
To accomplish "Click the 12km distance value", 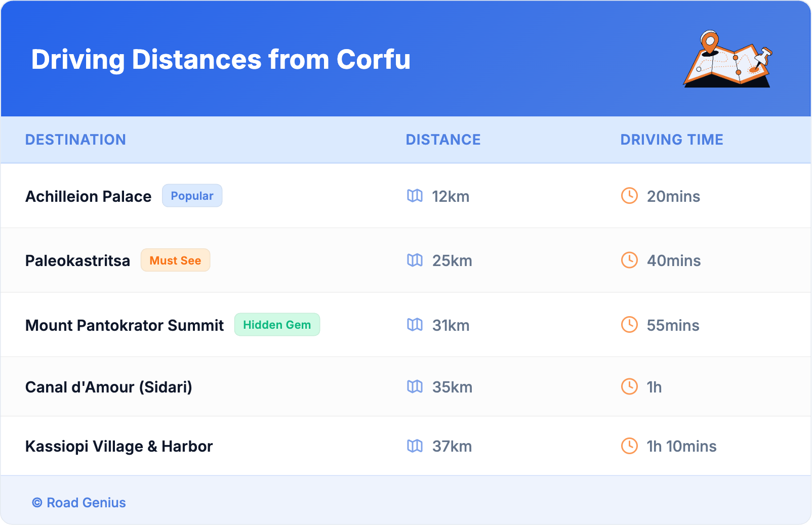I will click(451, 196).
